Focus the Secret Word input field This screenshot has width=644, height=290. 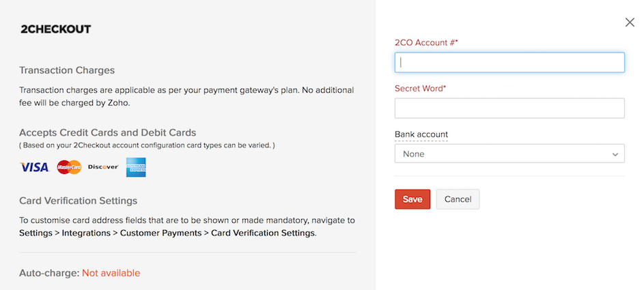tap(509, 108)
